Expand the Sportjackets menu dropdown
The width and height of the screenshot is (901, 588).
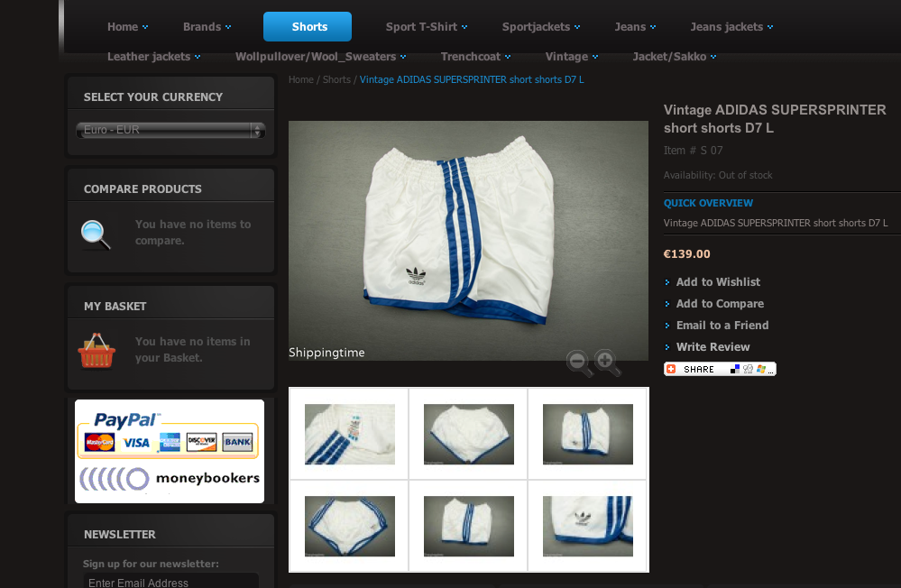[541, 27]
